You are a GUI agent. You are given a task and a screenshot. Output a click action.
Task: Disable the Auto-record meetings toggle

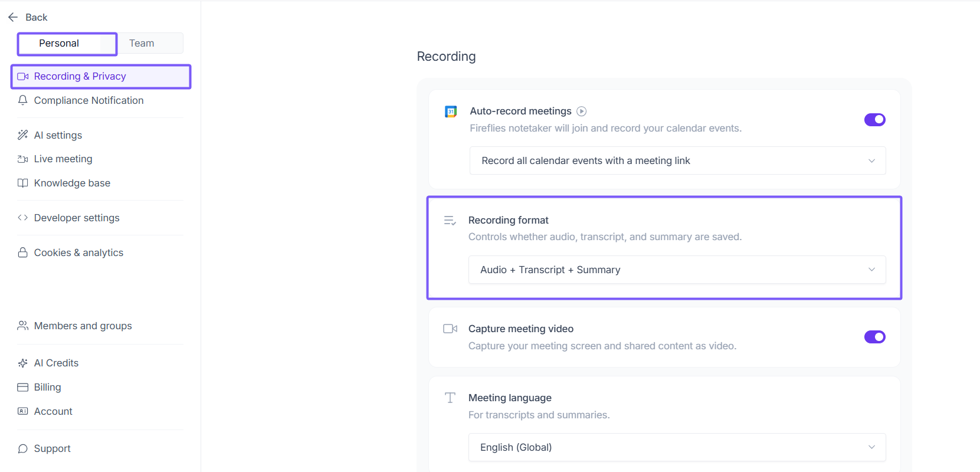click(874, 120)
